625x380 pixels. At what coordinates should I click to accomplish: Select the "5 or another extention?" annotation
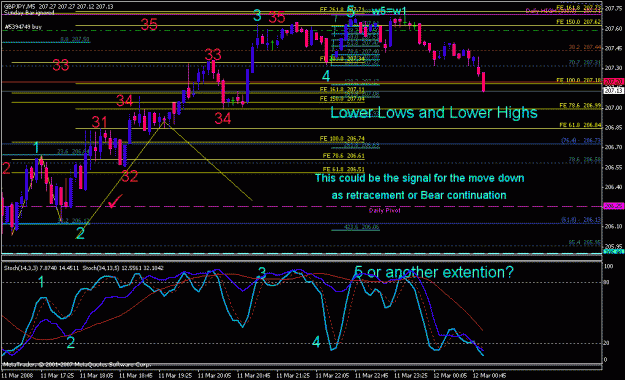[x=434, y=272]
